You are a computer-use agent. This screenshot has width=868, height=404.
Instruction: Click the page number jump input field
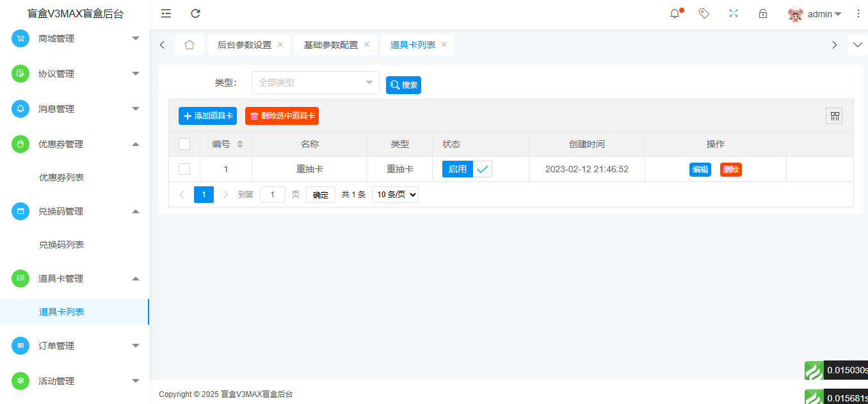pos(273,195)
